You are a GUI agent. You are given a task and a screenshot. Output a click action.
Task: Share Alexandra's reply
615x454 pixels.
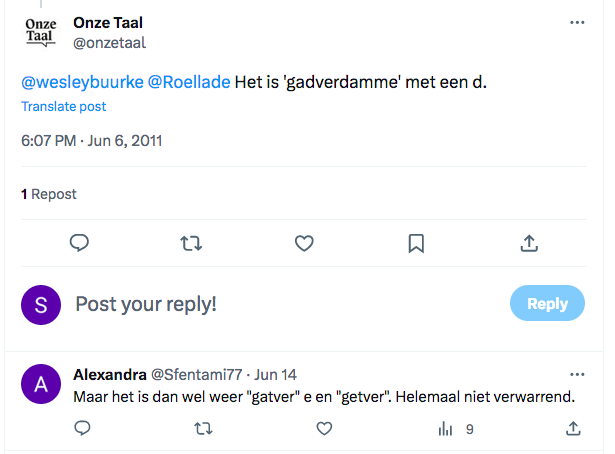tap(573, 428)
